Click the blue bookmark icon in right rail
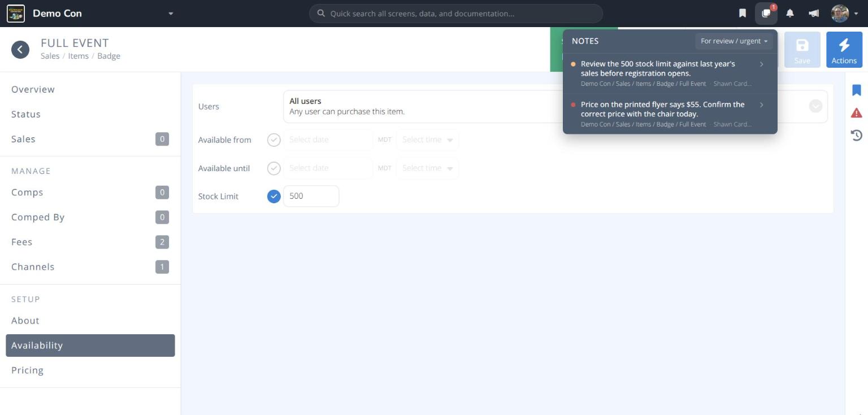Image resolution: width=868 pixels, height=415 pixels. [x=857, y=90]
